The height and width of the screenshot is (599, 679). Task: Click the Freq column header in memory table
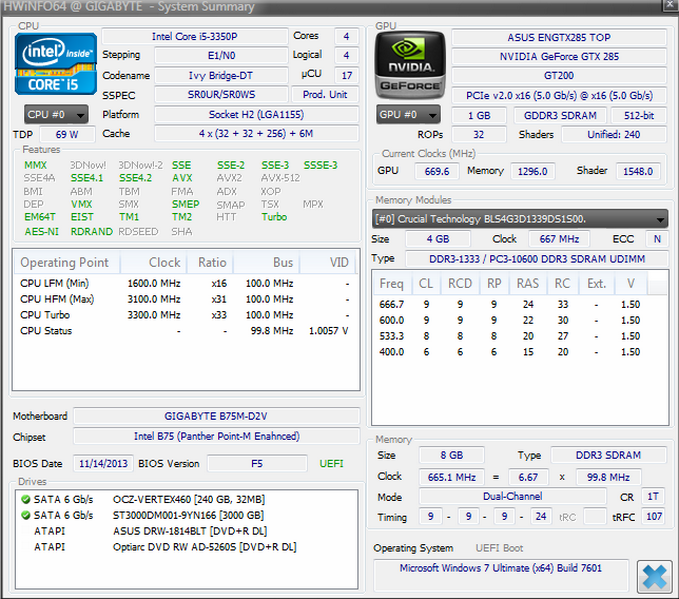point(392,283)
